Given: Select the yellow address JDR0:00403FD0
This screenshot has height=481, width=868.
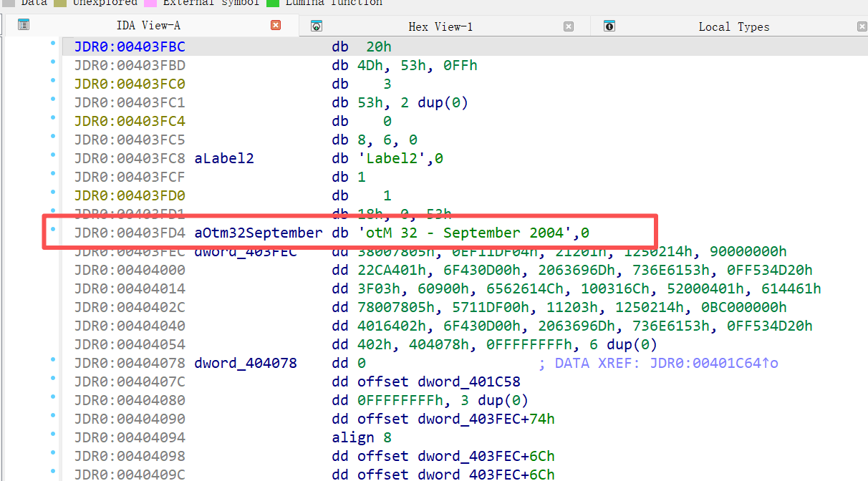Looking at the screenshot, I should 130,195.
